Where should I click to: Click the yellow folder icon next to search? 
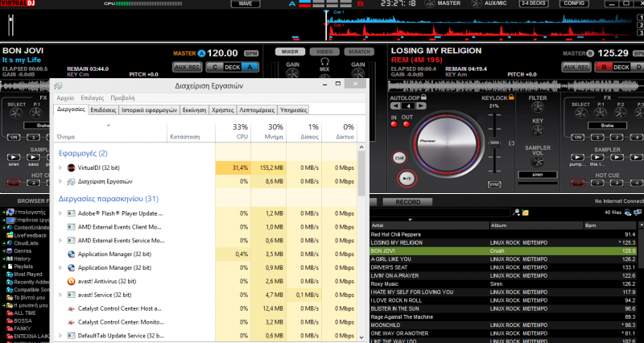point(526,213)
